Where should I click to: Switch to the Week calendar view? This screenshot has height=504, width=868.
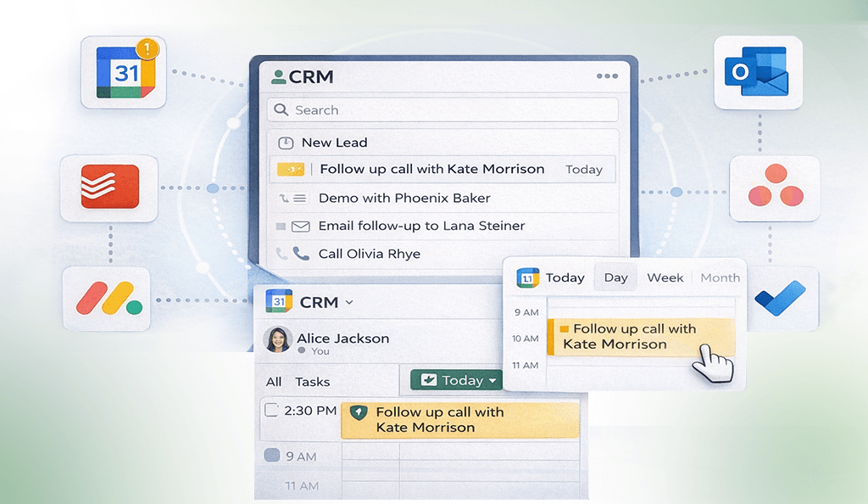tap(665, 277)
